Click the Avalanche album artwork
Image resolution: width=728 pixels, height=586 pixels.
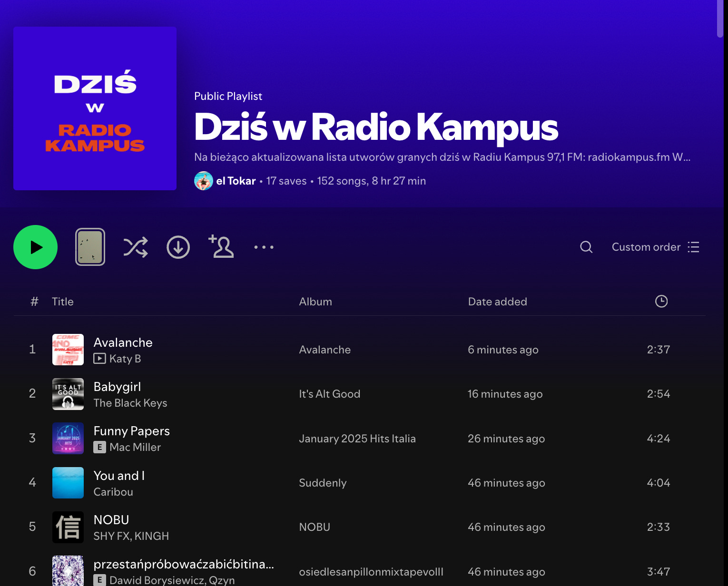click(68, 350)
